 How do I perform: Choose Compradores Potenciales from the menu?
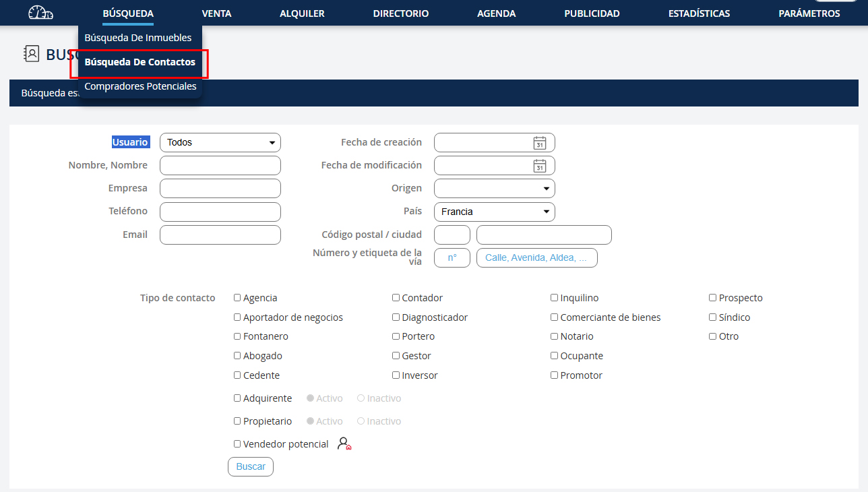click(140, 86)
